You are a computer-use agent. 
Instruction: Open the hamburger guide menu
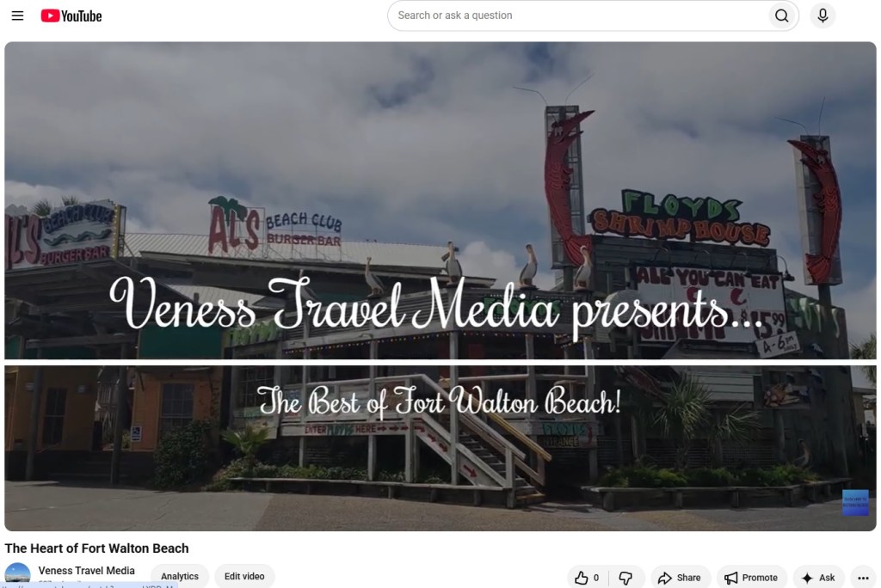point(17,15)
